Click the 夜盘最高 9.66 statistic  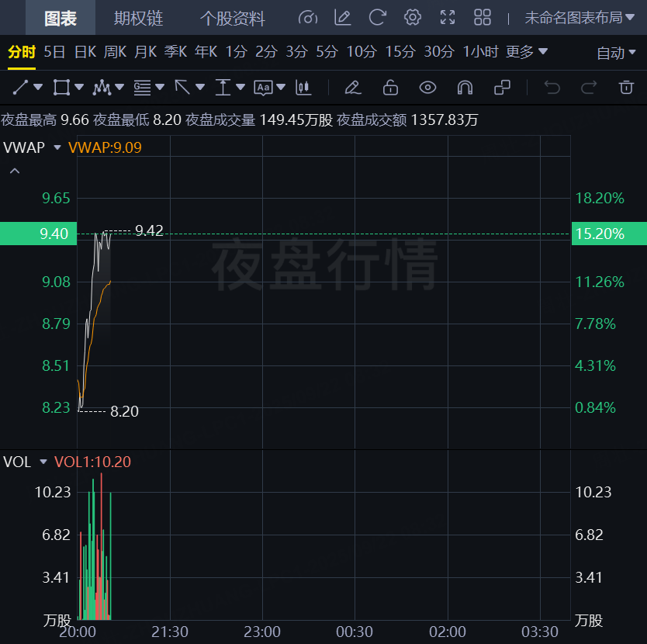coord(45,119)
